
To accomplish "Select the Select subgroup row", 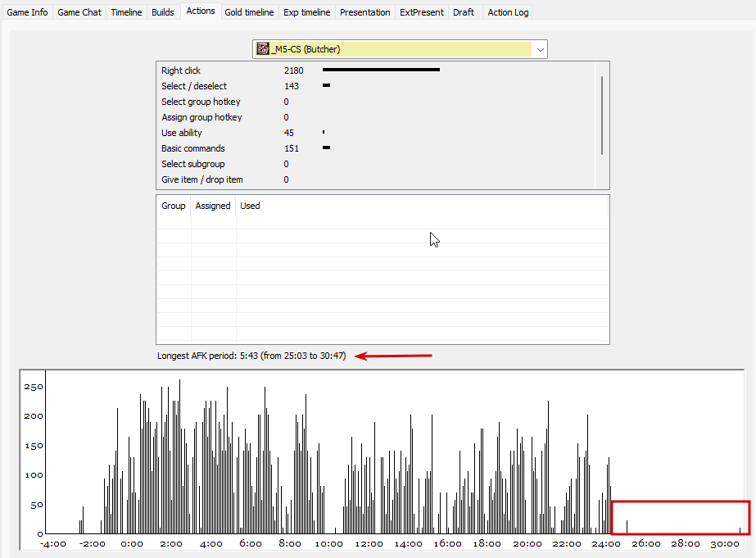I will point(376,164).
